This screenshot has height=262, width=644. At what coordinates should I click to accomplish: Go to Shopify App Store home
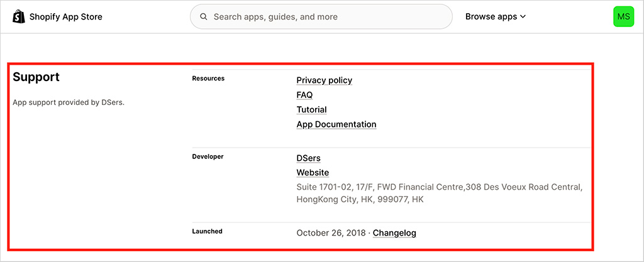coord(57,17)
